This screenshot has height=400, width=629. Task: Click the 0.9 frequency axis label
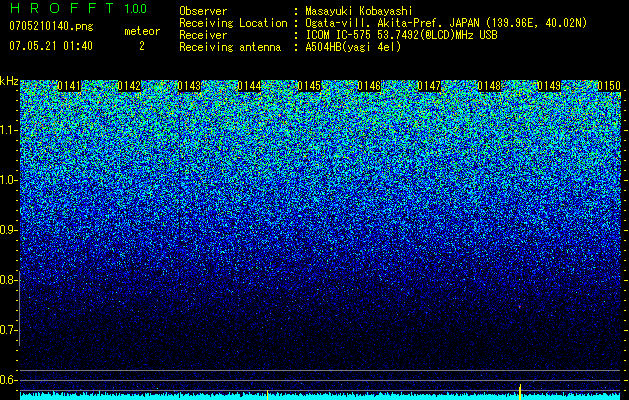click(7, 230)
